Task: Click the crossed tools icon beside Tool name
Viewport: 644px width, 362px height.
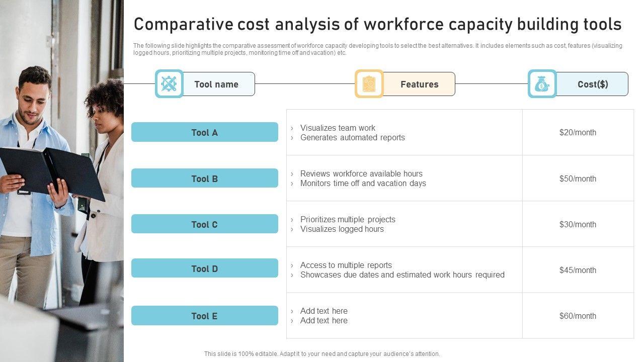Action: click(x=169, y=83)
